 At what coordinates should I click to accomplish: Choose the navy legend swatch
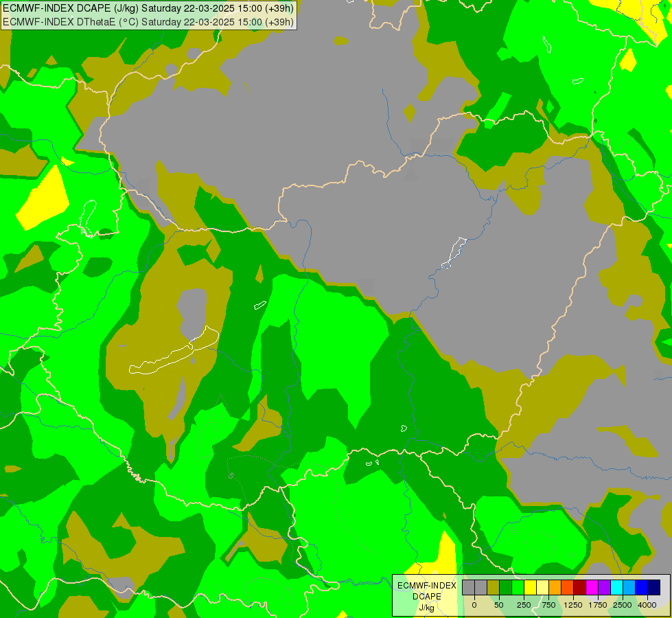click(x=653, y=587)
